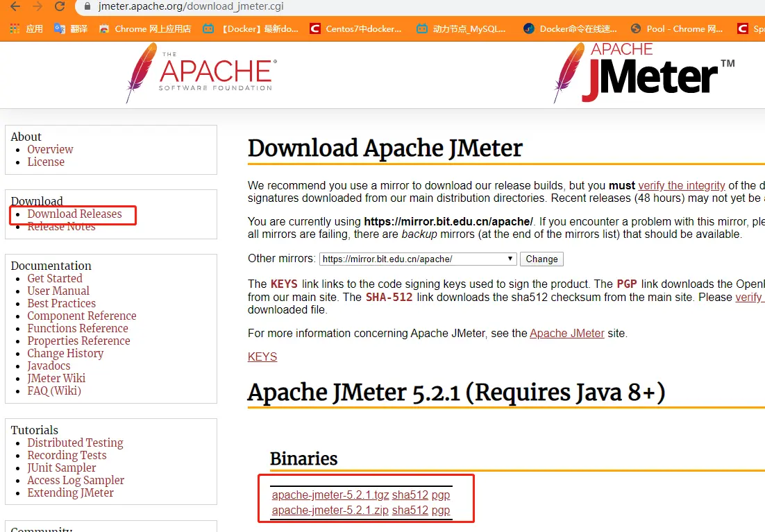Open JMeter Wiki link

coord(56,379)
